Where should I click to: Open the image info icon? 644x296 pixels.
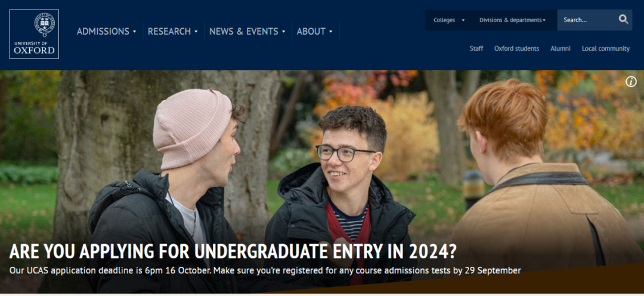click(x=631, y=82)
